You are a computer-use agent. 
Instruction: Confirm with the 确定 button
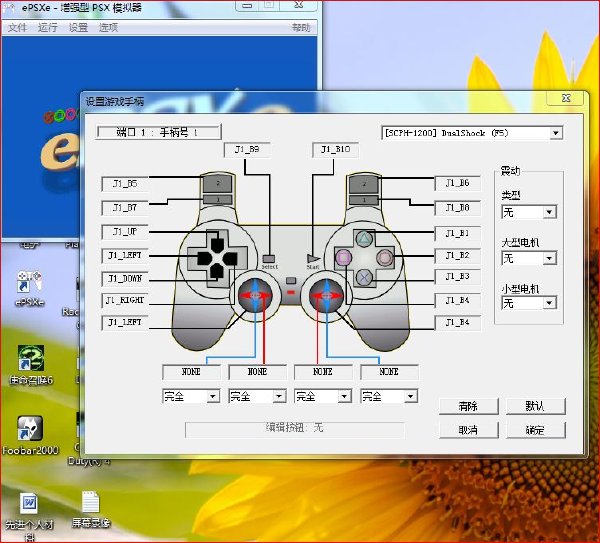(535, 430)
